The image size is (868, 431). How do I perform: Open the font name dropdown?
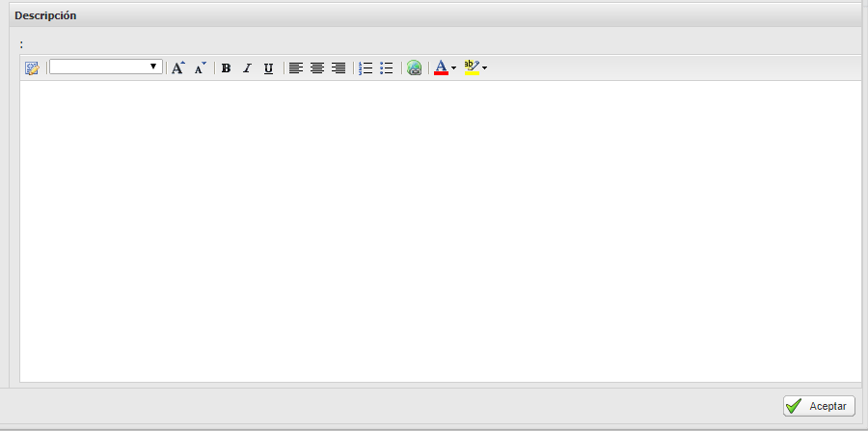pyautogui.click(x=106, y=67)
